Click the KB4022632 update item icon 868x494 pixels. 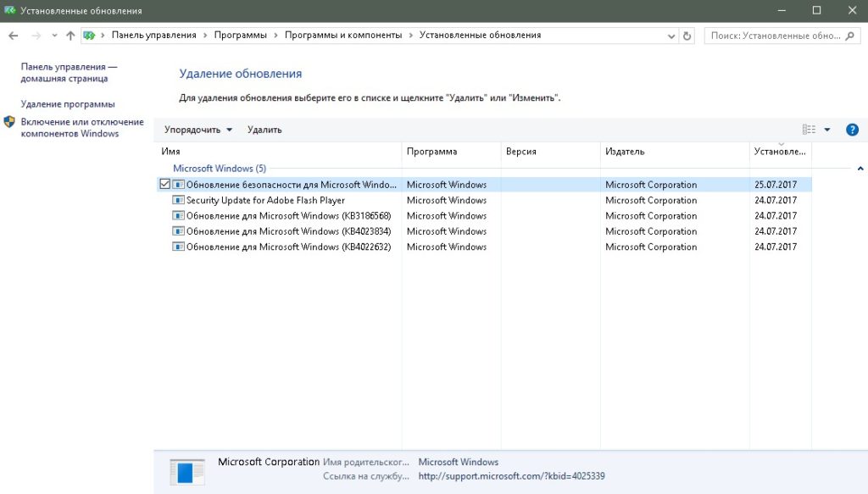[x=178, y=247]
